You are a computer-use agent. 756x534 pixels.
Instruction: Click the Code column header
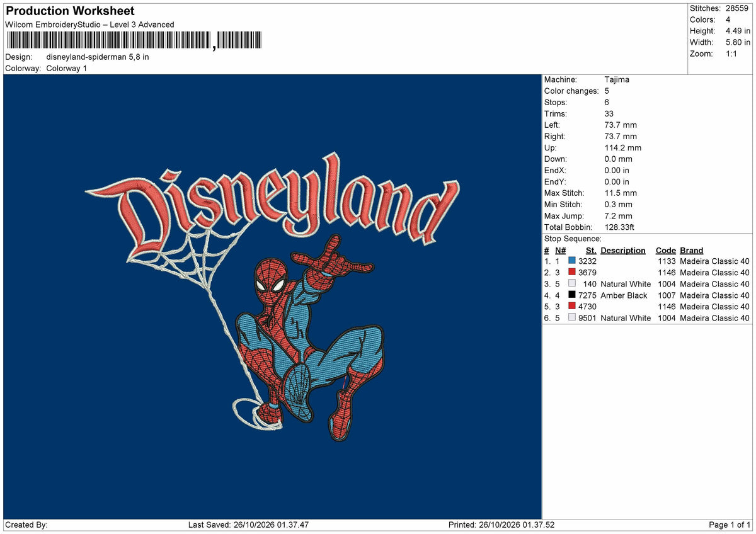(x=665, y=250)
